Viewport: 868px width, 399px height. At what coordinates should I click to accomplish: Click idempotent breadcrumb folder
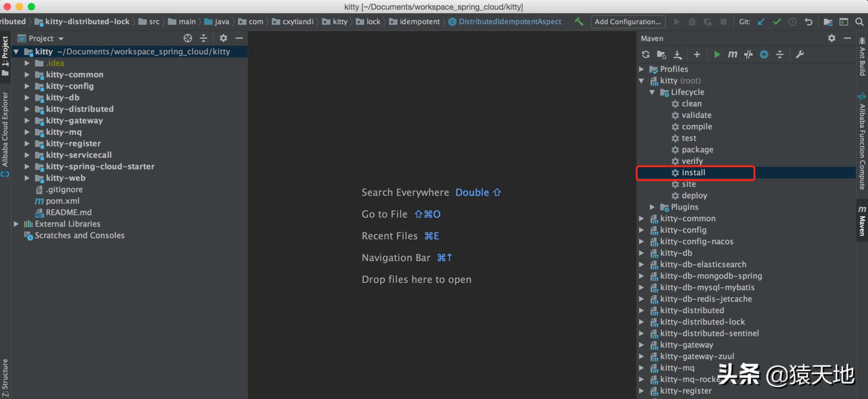(420, 22)
